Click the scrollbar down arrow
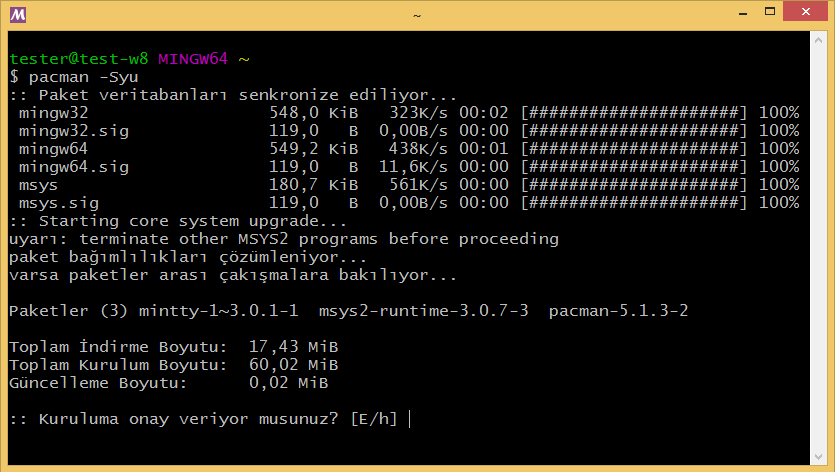835x472 pixels. pos(818,457)
